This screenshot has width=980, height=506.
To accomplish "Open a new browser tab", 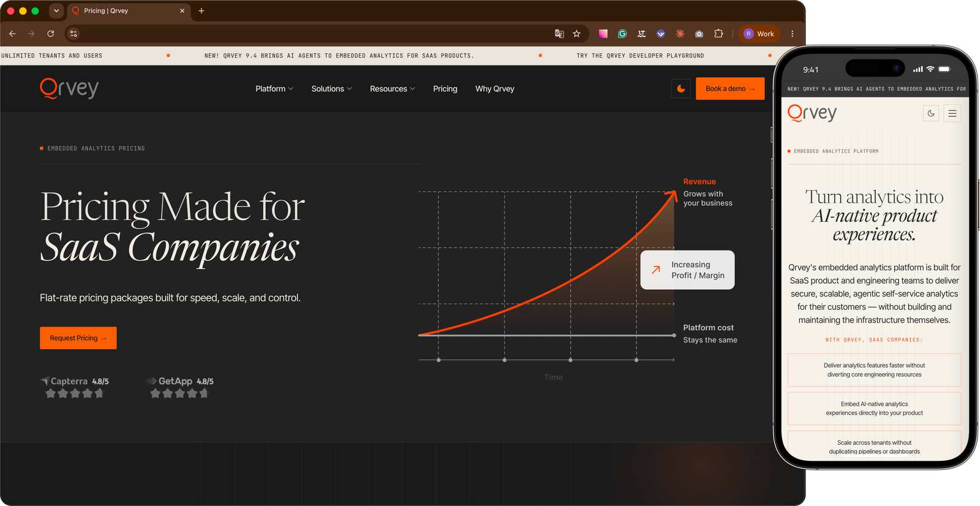I will point(202,10).
